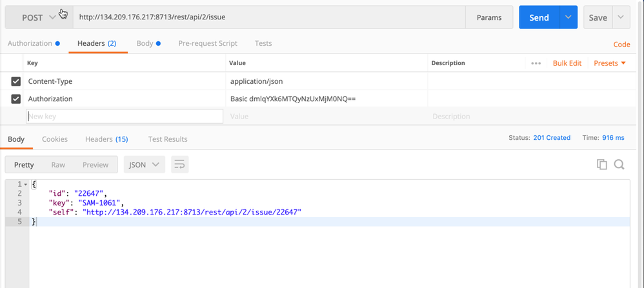
Task: Open the POST method dropdown
Action: point(39,17)
